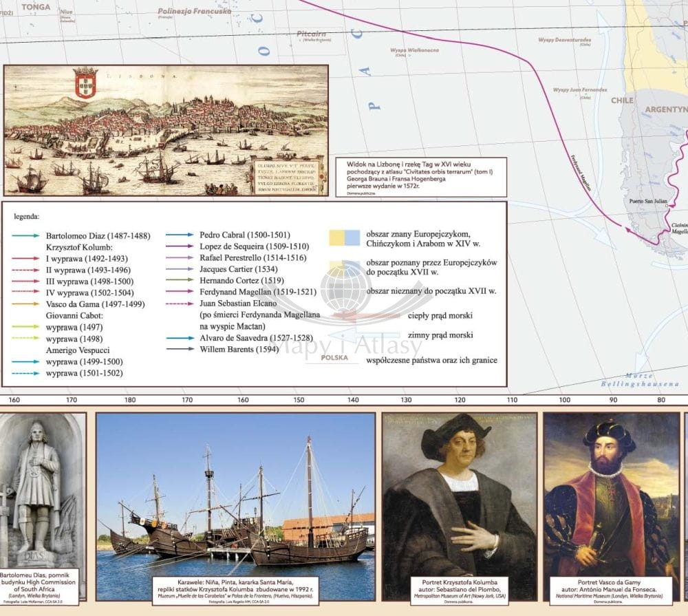Click the Pedro Cabral legend arrow
This screenshot has height=616, width=688.
[x=180, y=235]
